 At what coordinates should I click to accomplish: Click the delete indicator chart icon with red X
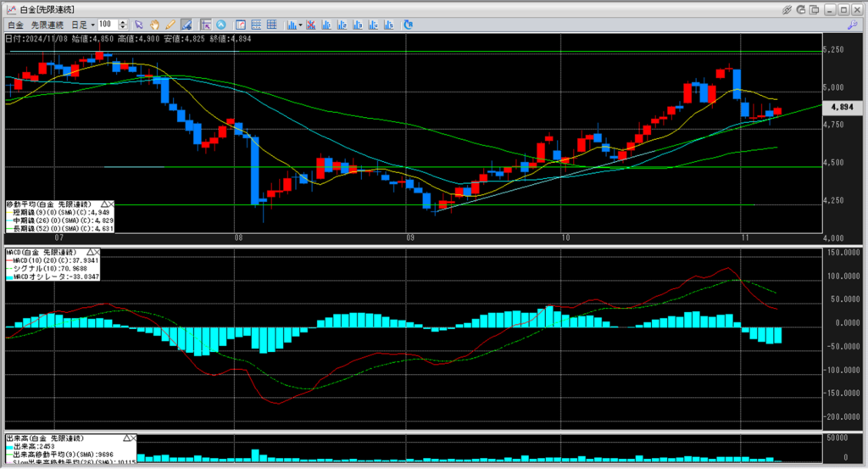310,25
